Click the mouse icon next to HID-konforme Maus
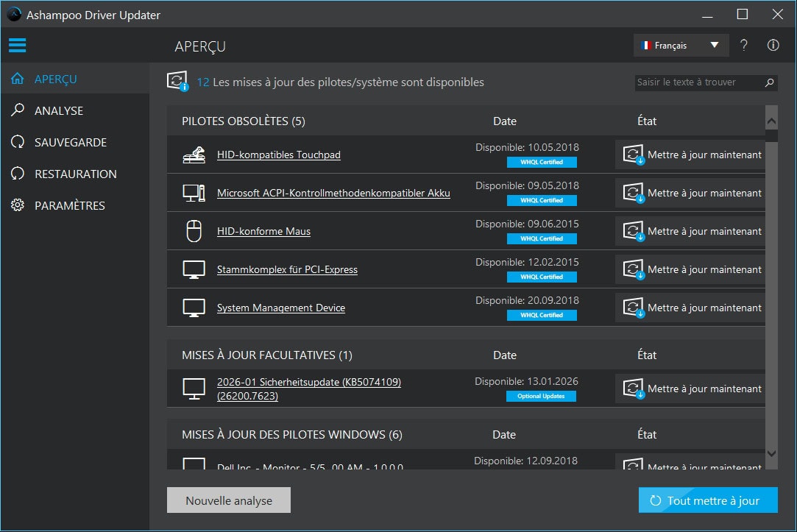 click(194, 230)
